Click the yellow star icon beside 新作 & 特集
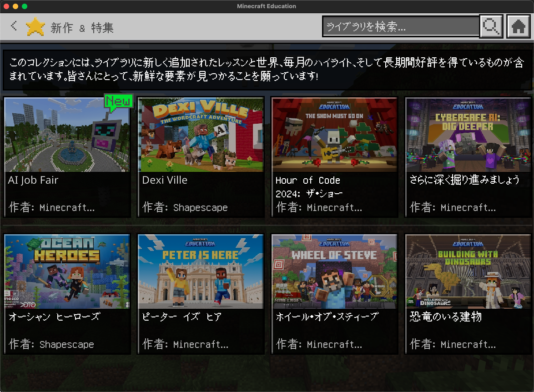534x392 pixels. (35, 27)
